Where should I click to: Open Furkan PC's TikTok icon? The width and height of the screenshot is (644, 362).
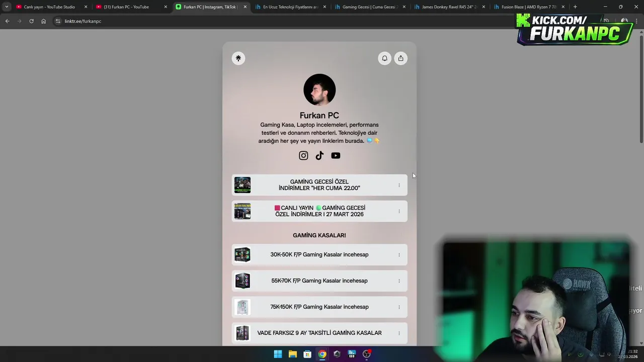319,156
